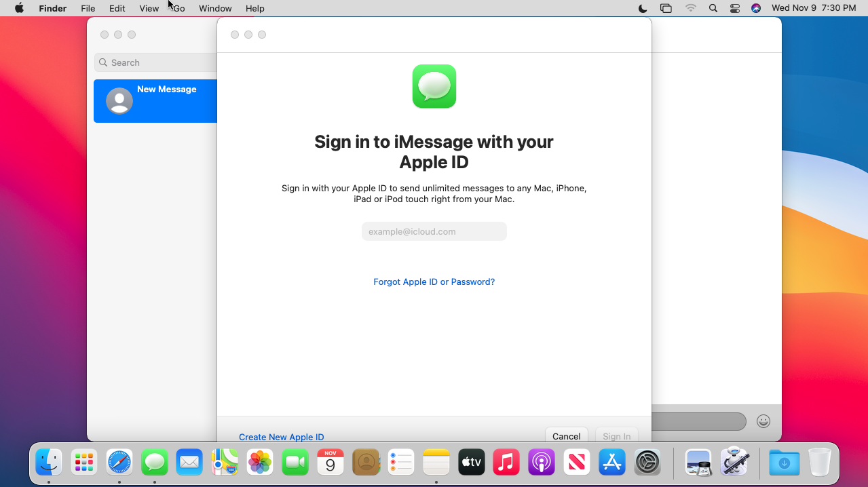Open the Trash in the Dock

tap(820, 463)
